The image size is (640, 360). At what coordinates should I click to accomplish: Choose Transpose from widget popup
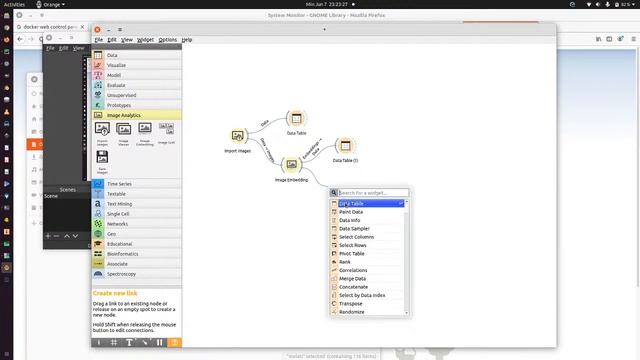coord(367,304)
